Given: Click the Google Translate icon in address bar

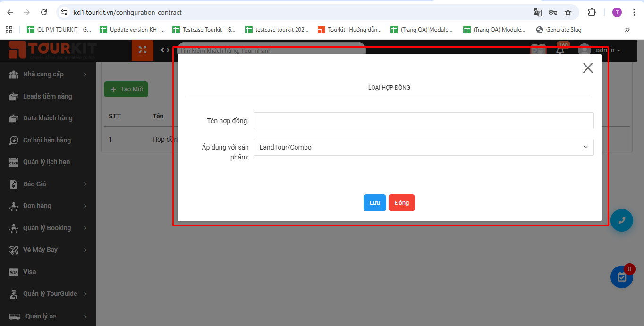Looking at the screenshot, I should coord(537,12).
